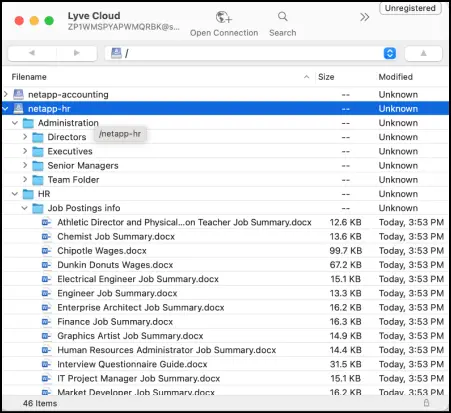This screenshot has height=413, width=451.
Task: Click the 31.5 KB size value
Action: click(x=346, y=364)
